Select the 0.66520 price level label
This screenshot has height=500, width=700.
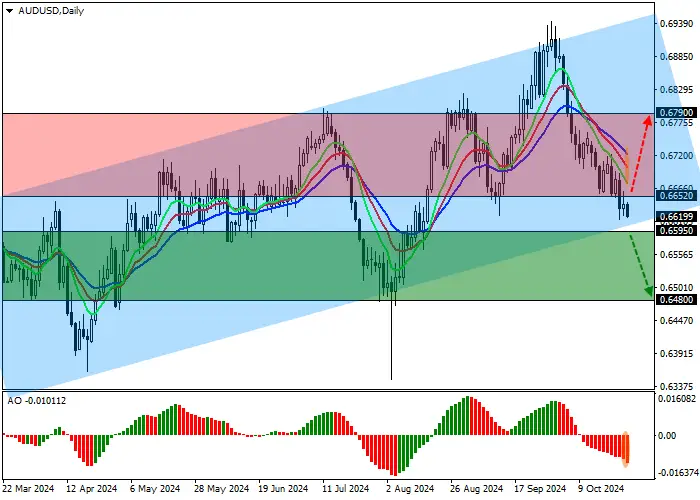tap(676, 196)
